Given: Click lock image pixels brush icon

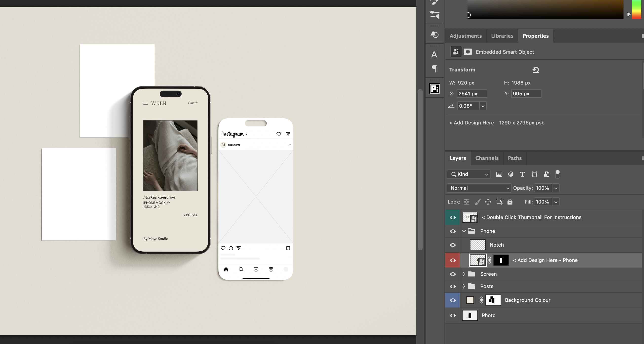Looking at the screenshot, I should [477, 202].
